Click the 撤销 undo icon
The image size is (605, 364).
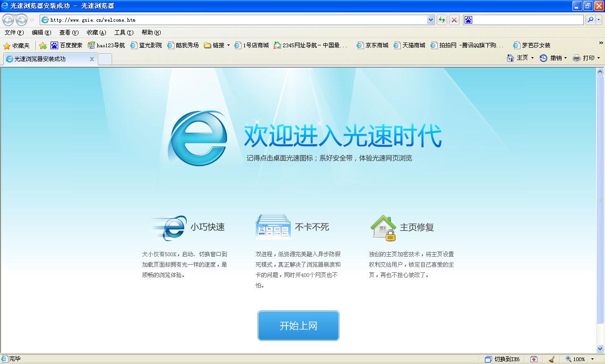(x=544, y=58)
